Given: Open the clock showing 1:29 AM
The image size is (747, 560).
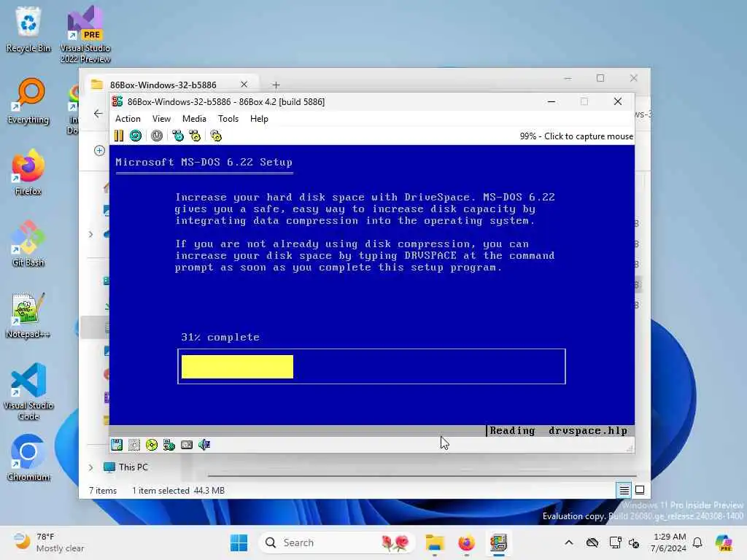Looking at the screenshot, I should point(669,542).
